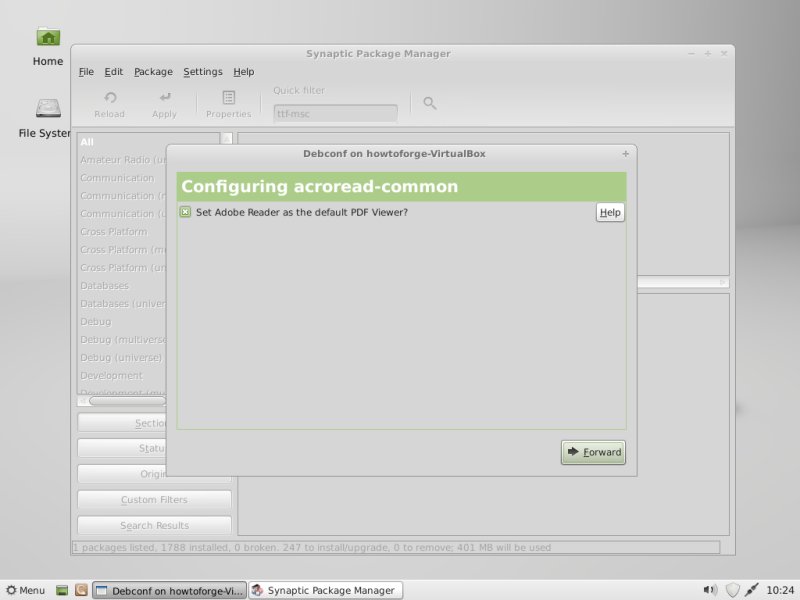
Task: Click the Synaptic window minimize icon
Action: (x=691, y=54)
